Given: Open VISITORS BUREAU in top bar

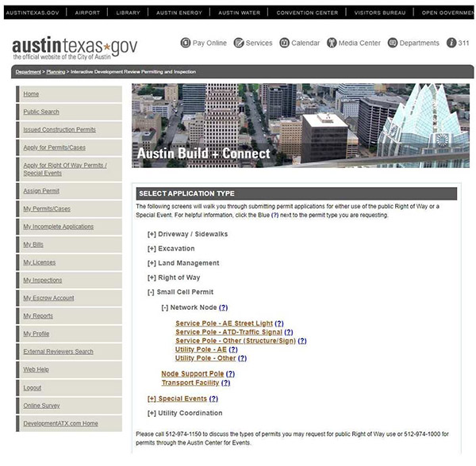Looking at the screenshot, I should point(380,13).
